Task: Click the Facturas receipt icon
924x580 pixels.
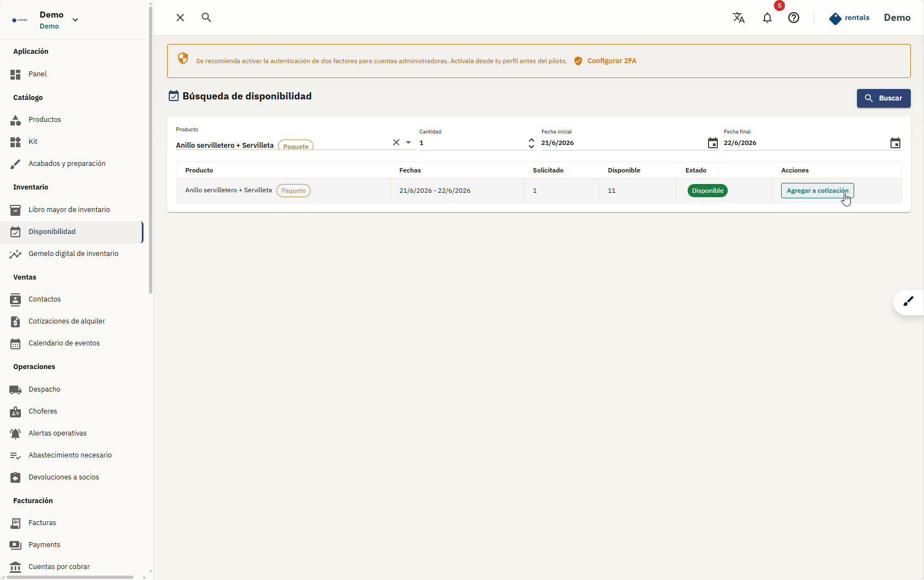Action: pos(15,523)
